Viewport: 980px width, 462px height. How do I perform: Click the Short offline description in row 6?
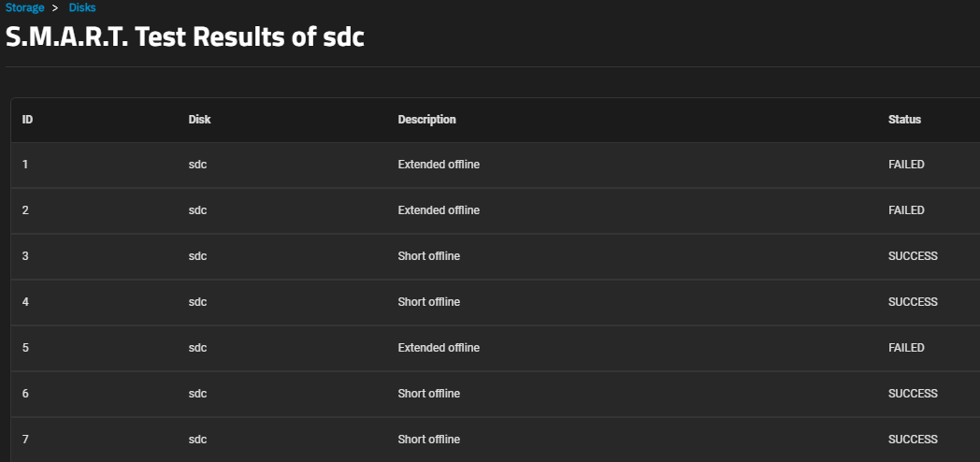pyautogui.click(x=428, y=394)
